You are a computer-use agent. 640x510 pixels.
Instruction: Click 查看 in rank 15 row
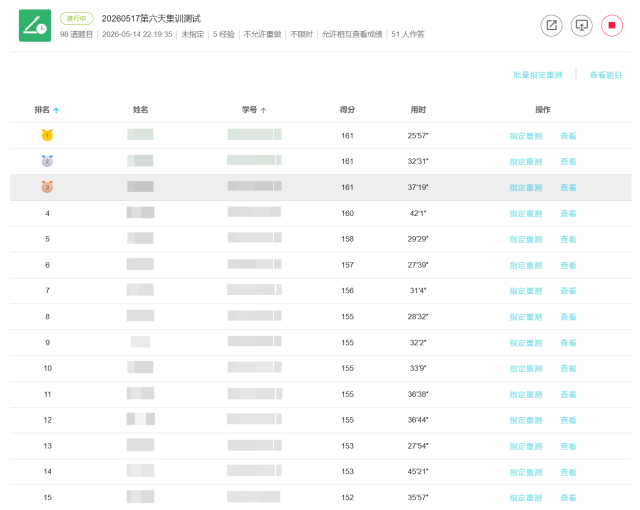[568, 498]
